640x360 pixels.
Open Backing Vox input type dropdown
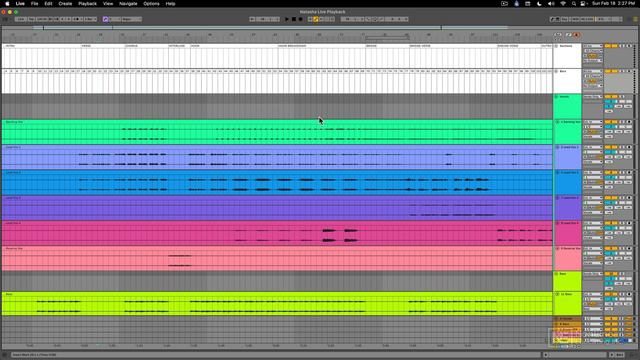coord(593,122)
